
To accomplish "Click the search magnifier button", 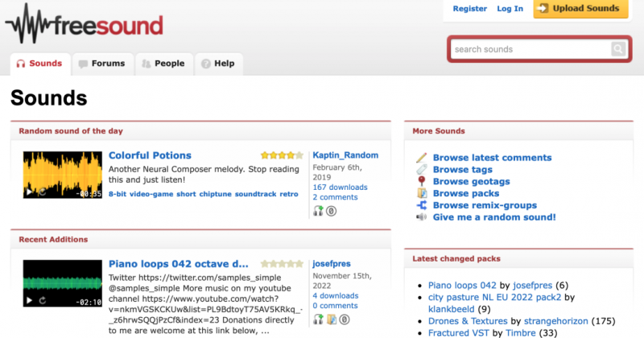I will (618, 49).
